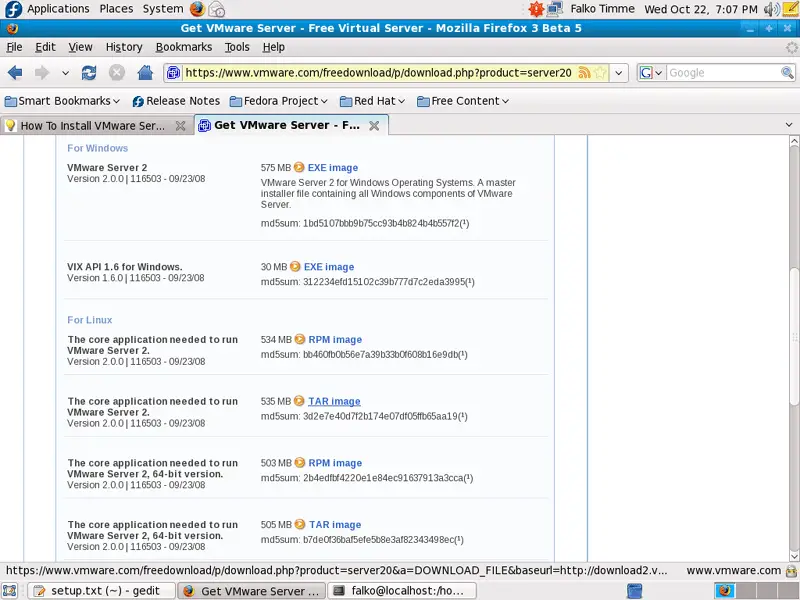Image resolution: width=800 pixels, height=600 pixels.
Task: Click the scrollbar down arrow
Action: coord(794,556)
